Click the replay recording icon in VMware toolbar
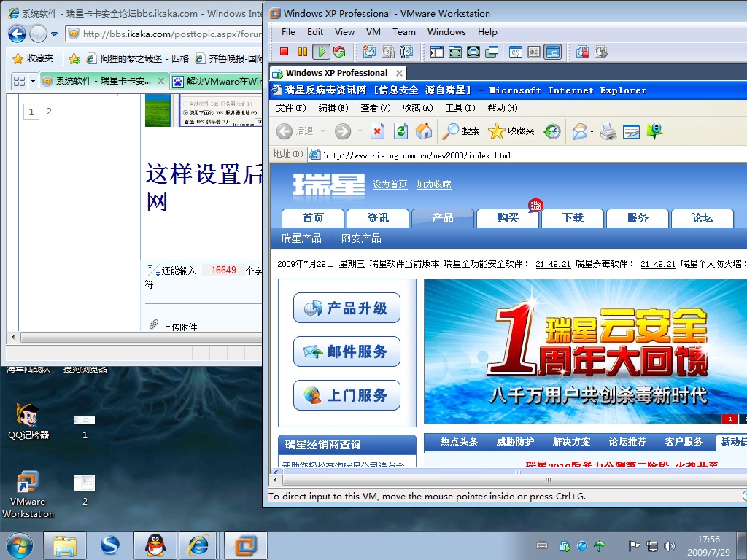The image size is (747, 560). pyautogui.click(x=601, y=52)
